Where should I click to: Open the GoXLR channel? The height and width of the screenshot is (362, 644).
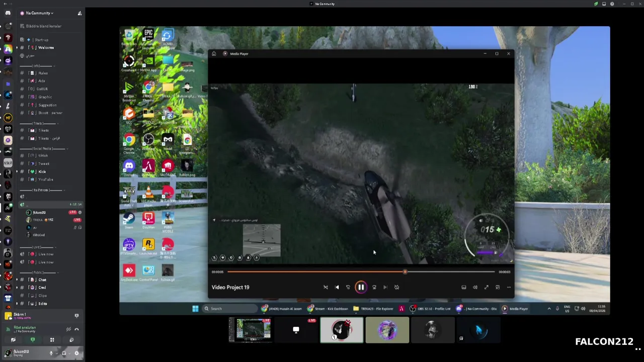click(43, 89)
